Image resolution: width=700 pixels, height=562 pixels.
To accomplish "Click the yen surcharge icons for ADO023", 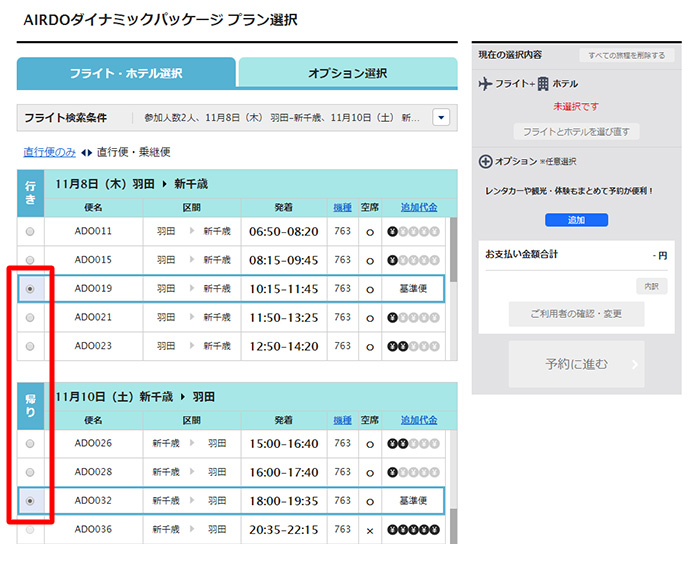I will (413, 346).
